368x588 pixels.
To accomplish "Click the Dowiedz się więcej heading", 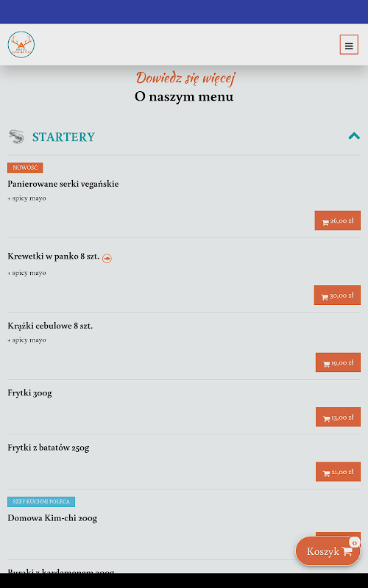I will click(185, 78).
